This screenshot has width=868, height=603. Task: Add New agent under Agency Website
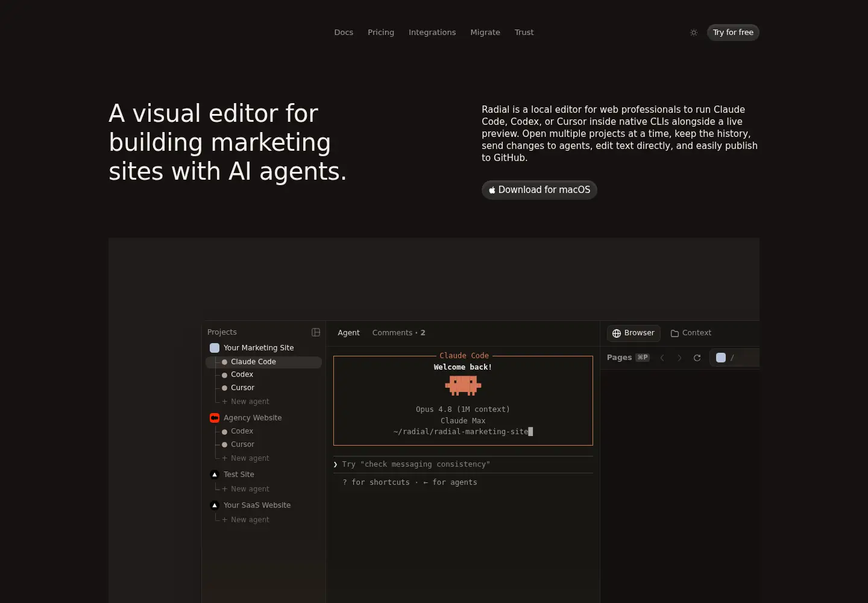pos(246,458)
